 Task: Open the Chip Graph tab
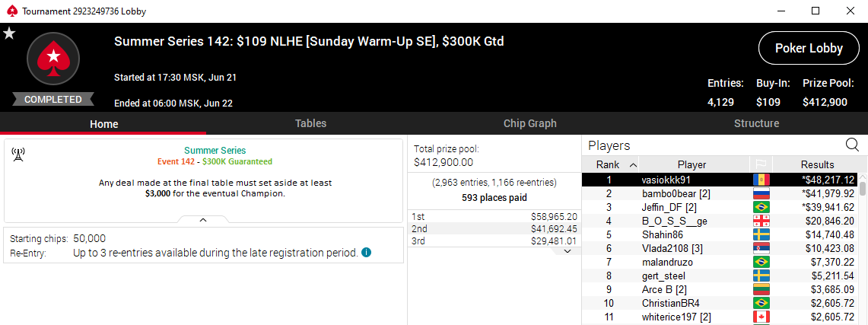pos(529,123)
